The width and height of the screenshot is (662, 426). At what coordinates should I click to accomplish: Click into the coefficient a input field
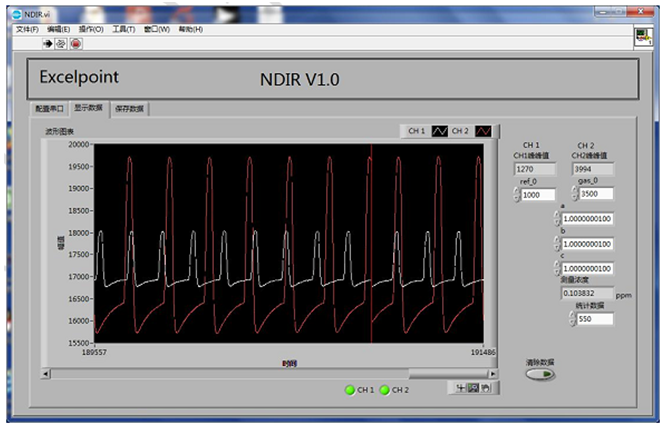tap(587, 219)
